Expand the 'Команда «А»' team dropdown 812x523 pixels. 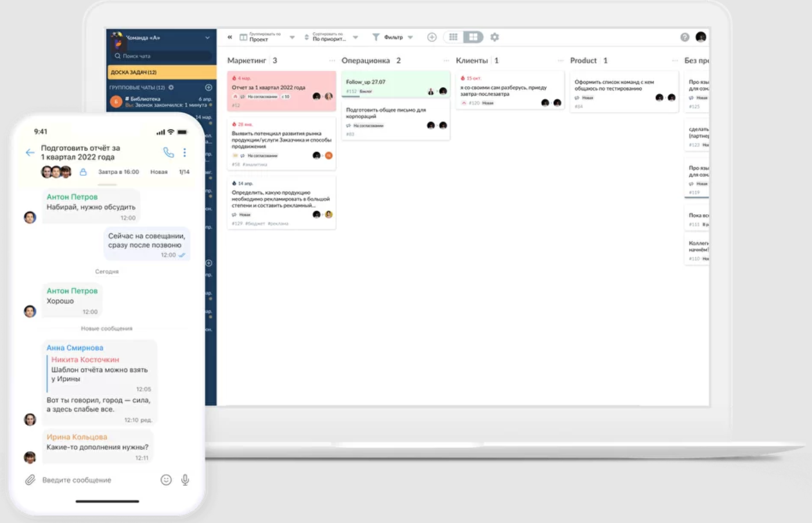[207, 38]
